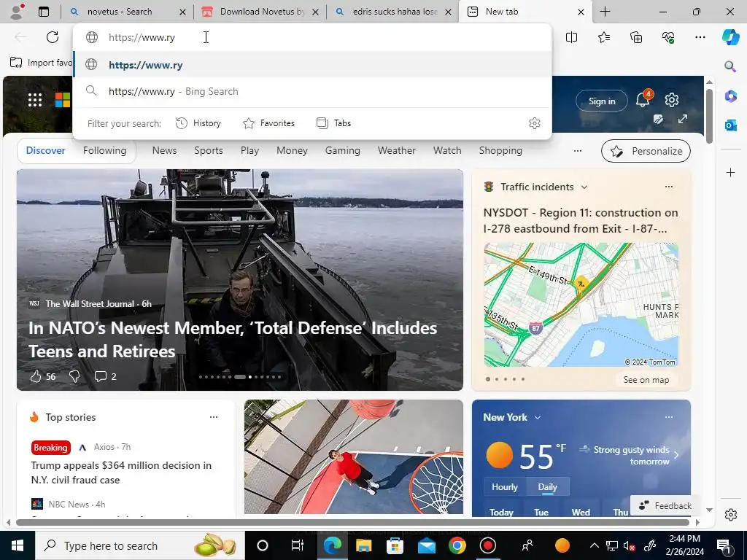Filter search suggestions by Tabs

333,123
